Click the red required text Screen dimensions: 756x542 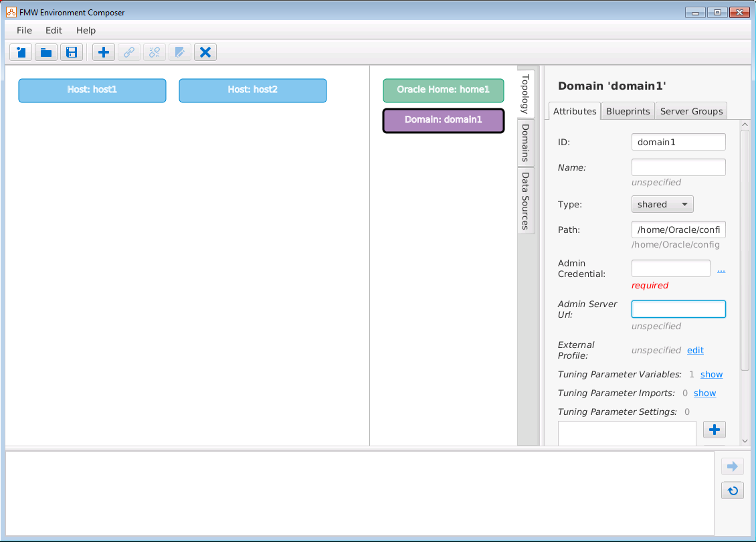(650, 286)
